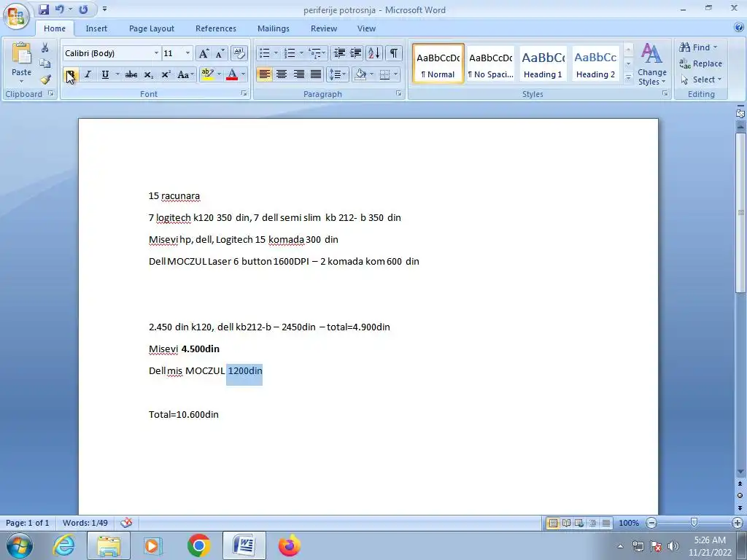Undo the last action
The image size is (747, 560).
coord(60,9)
